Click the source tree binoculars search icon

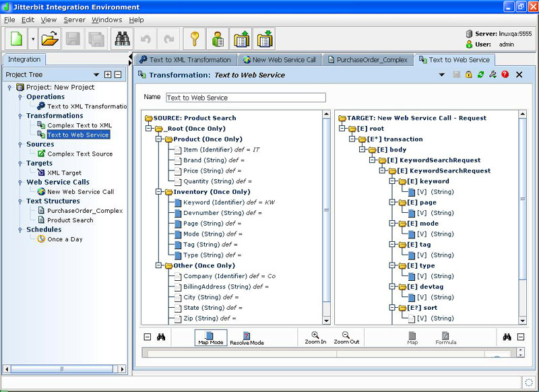(x=161, y=337)
